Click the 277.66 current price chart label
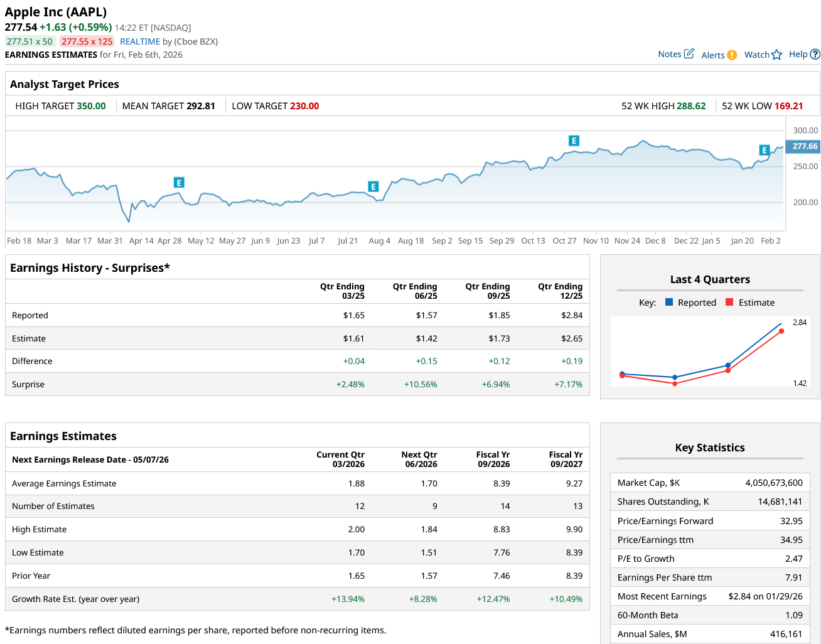The width and height of the screenshot is (821, 644). tap(803, 146)
